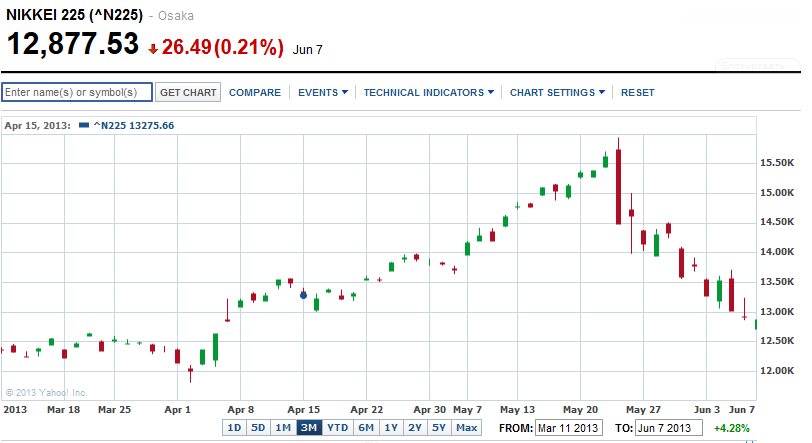
Task: Select the 6M time range
Action: point(366,427)
